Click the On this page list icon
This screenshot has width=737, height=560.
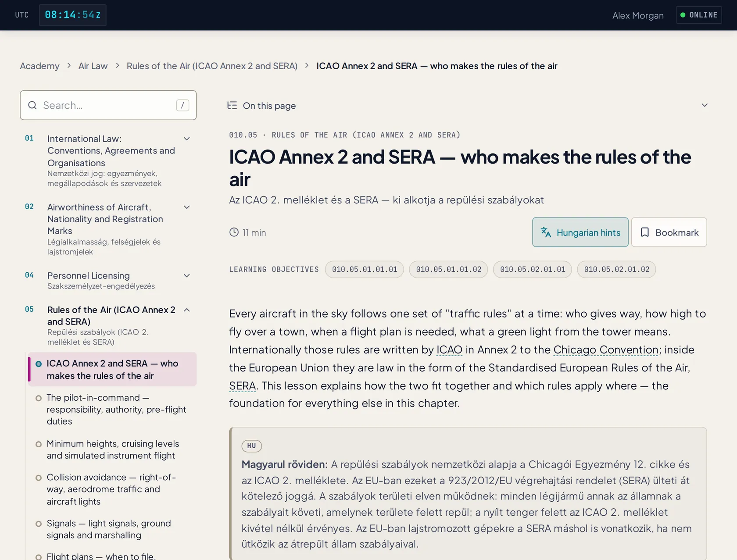[x=232, y=105]
